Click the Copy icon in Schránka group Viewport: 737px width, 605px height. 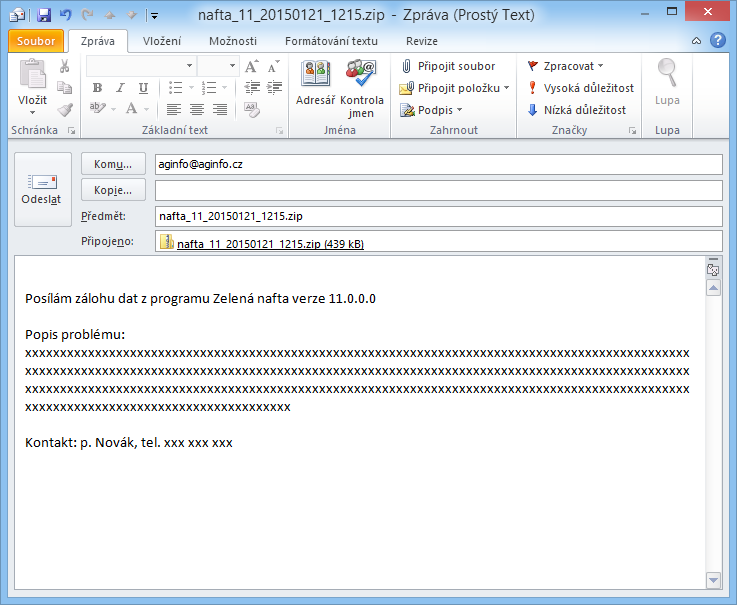point(64,88)
